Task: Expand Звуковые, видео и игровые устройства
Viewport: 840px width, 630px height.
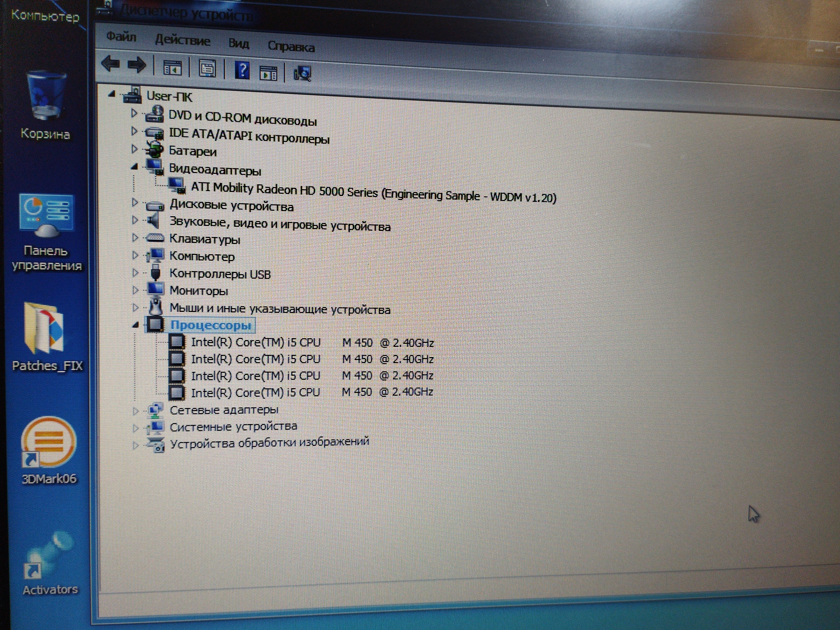Action: click(135, 220)
